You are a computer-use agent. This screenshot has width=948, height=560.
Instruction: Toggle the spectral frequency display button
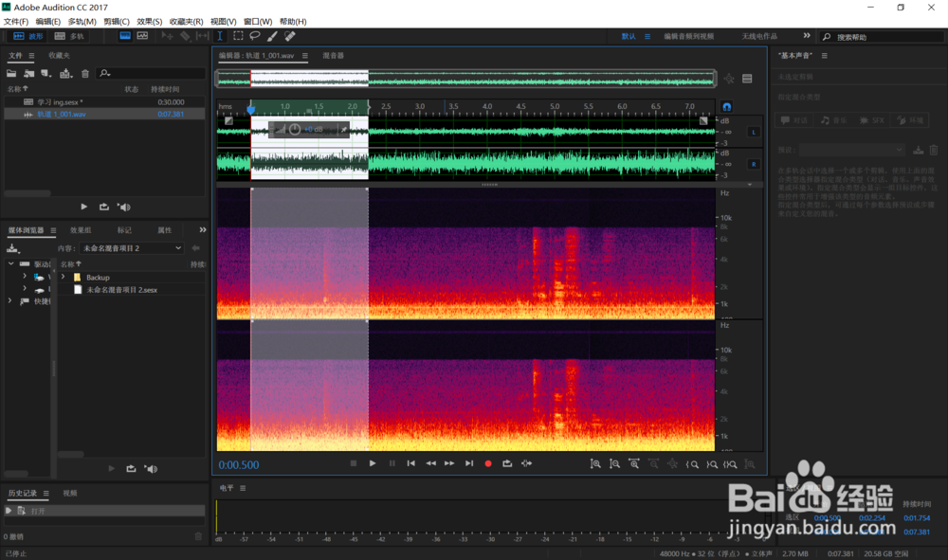[125, 36]
